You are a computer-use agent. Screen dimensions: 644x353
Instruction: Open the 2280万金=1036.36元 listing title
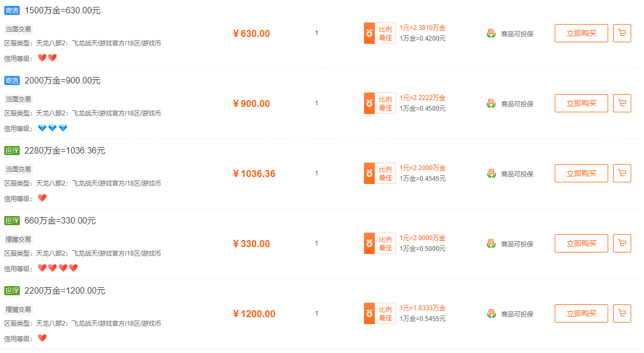tap(65, 151)
